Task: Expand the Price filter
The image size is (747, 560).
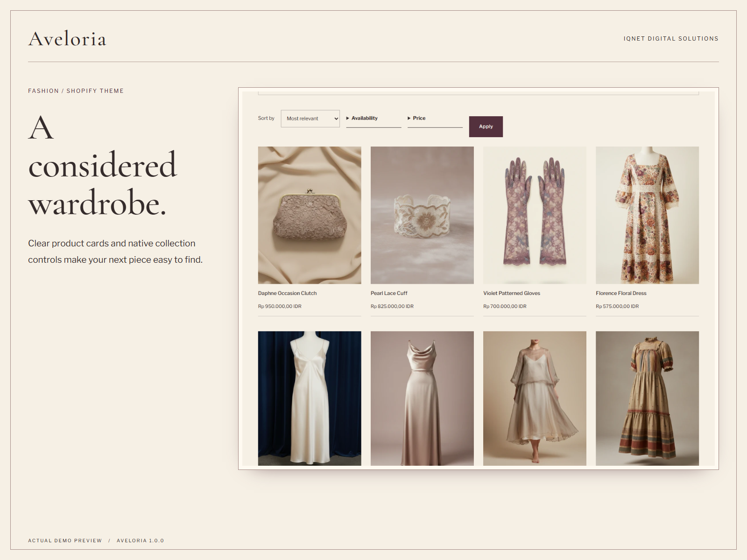Action: coord(435,119)
